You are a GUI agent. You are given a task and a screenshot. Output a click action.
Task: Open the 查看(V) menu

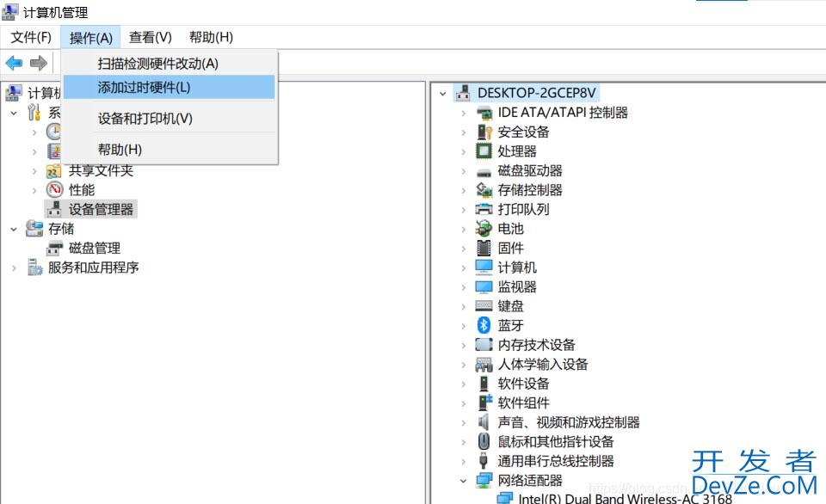point(150,37)
